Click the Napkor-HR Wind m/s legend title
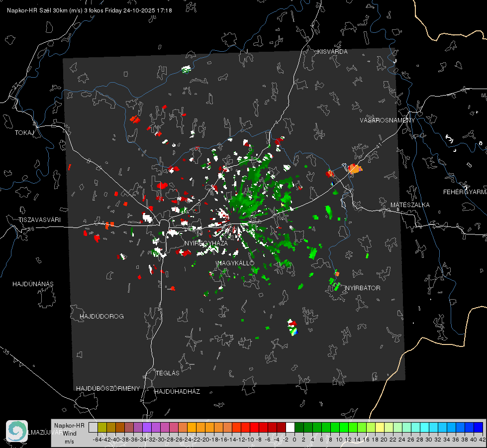This screenshot has height=448, width=487. click(69, 434)
